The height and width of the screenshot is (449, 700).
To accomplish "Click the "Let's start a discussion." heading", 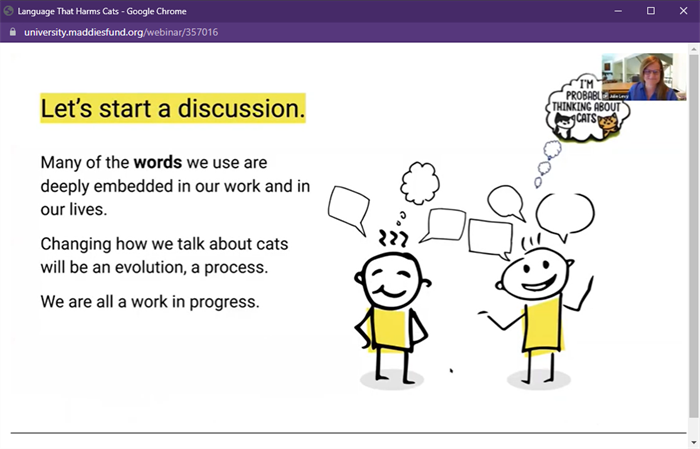I will pos(172,108).
